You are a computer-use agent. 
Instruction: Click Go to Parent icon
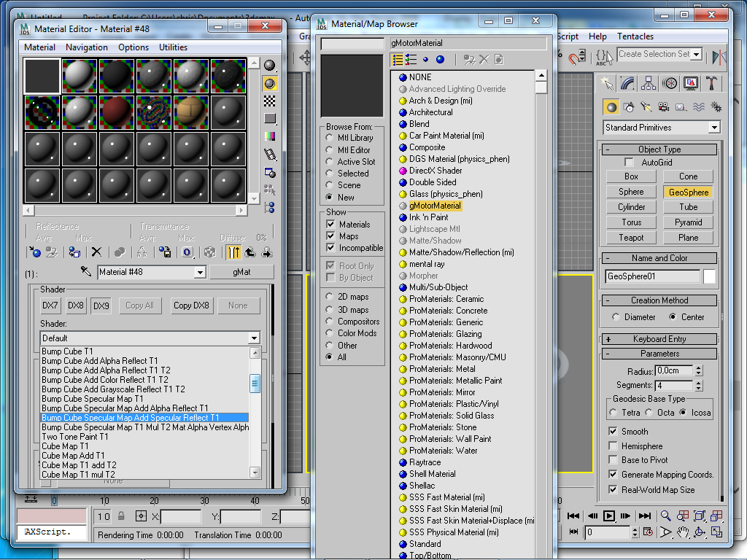pos(250,252)
